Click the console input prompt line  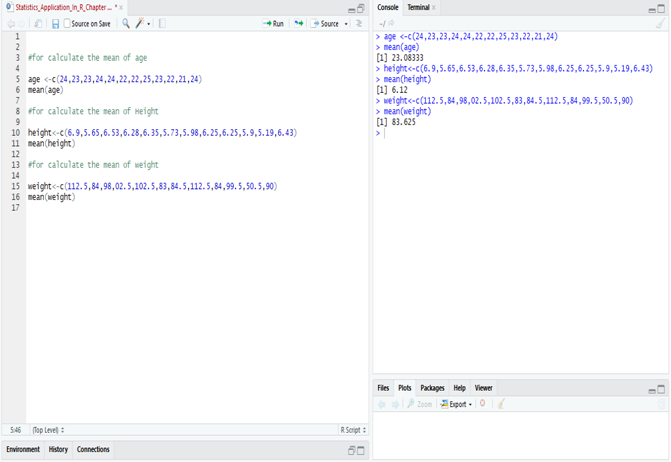point(520,133)
